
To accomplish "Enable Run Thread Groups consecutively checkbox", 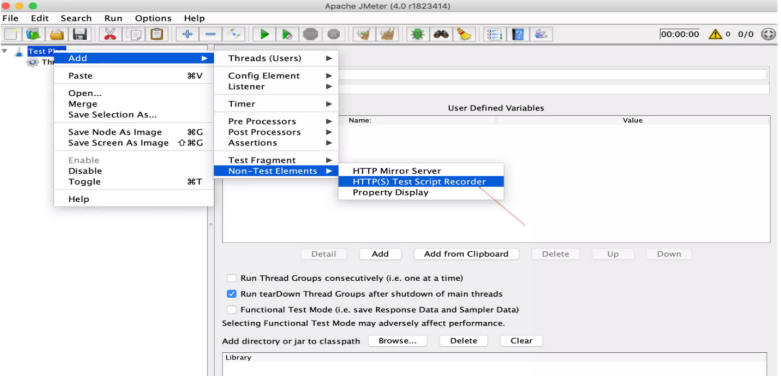I will (232, 278).
